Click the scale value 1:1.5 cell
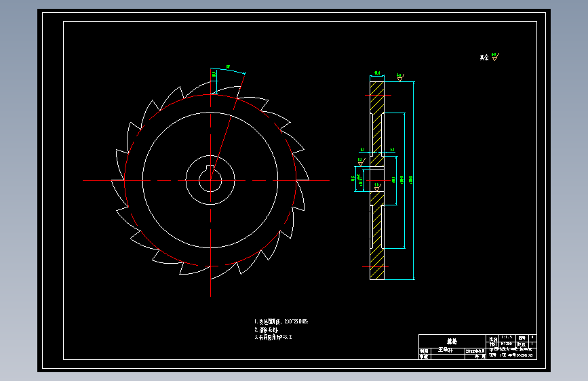The width and height of the screenshot is (588, 381). point(507,338)
